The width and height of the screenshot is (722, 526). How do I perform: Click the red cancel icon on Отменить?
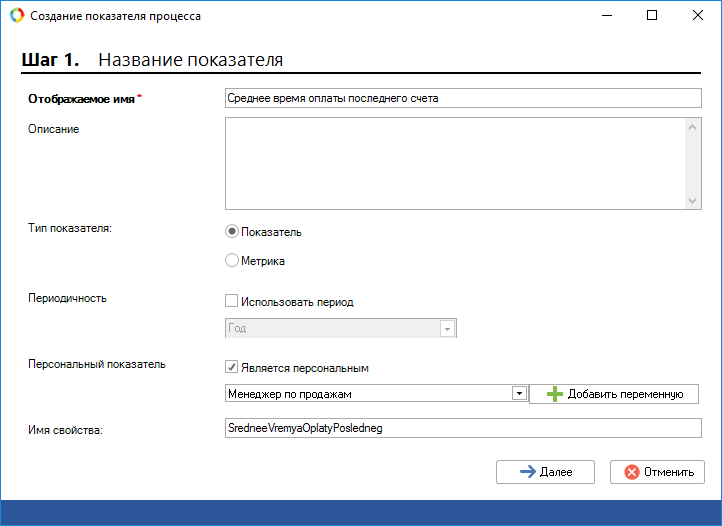click(631, 472)
